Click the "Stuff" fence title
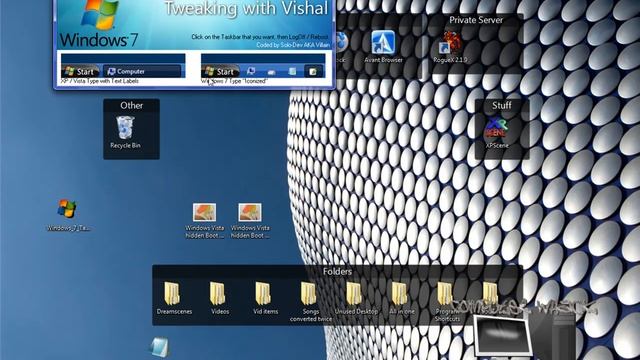The height and width of the screenshot is (360, 640). 502,105
